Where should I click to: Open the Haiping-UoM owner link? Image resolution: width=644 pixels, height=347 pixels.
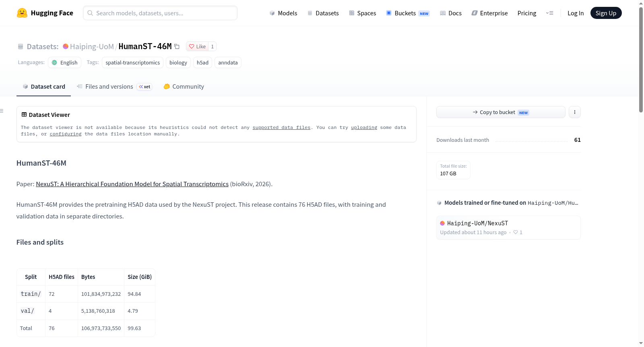click(x=92, y=46)
